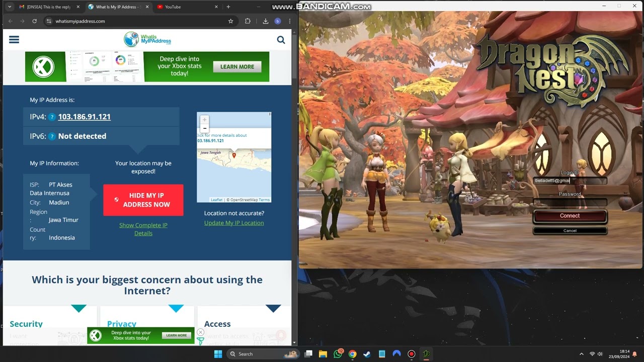Open a new browser tab
The width and height of the screenshot is (644, 362).
tap(228, 7)
